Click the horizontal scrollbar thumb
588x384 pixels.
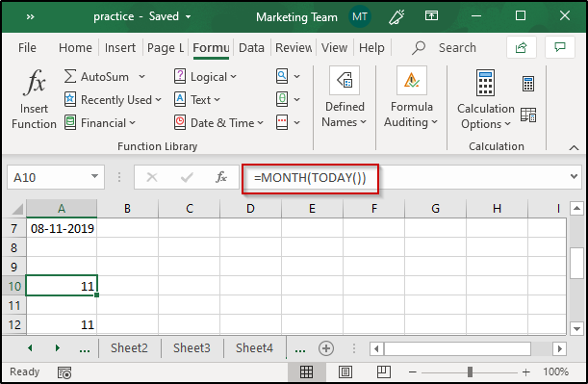tap(457, 348)
